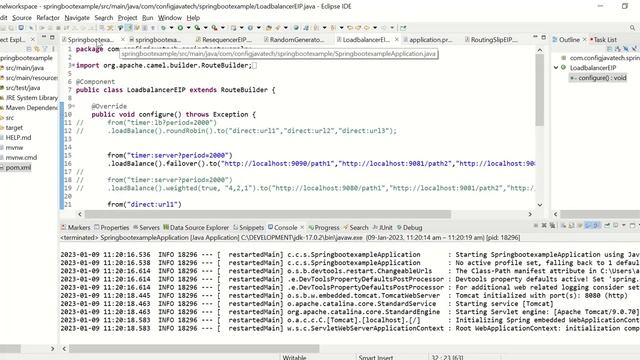The width and height of the screenshot is (640, 360).
Task: Select src/test/java folder in Project Explorer
Action: click(x=22, y=88)
